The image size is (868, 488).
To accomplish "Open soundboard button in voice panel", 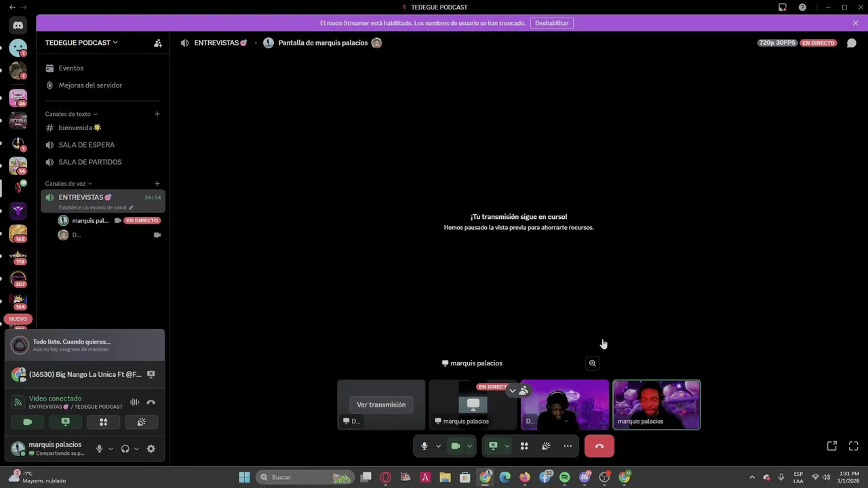I will pos(142,422).
